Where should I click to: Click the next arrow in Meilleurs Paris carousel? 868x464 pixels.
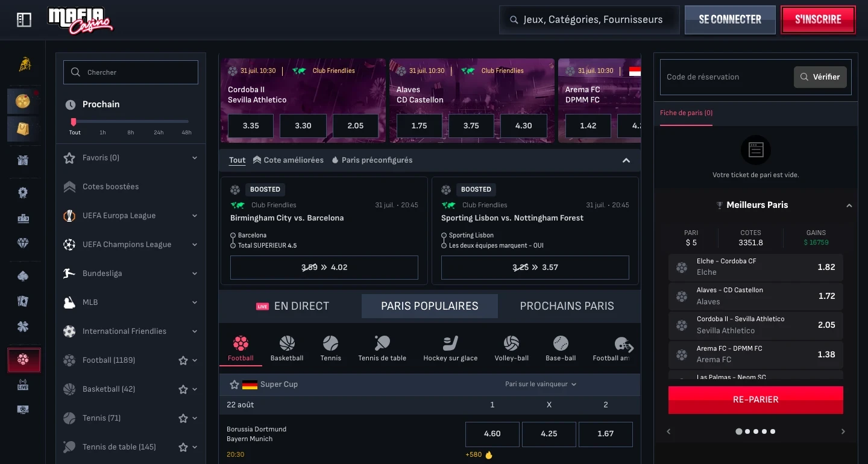(x=843, y=431)
